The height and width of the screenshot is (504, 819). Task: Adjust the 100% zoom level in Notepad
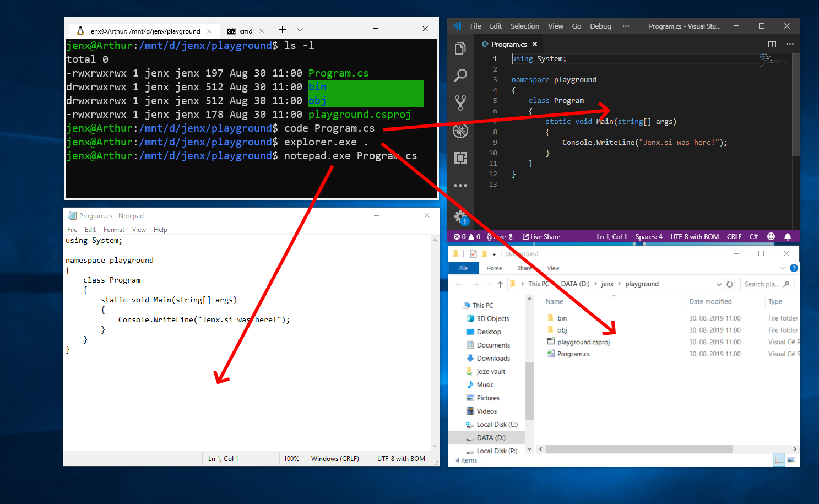coord(292,458)
